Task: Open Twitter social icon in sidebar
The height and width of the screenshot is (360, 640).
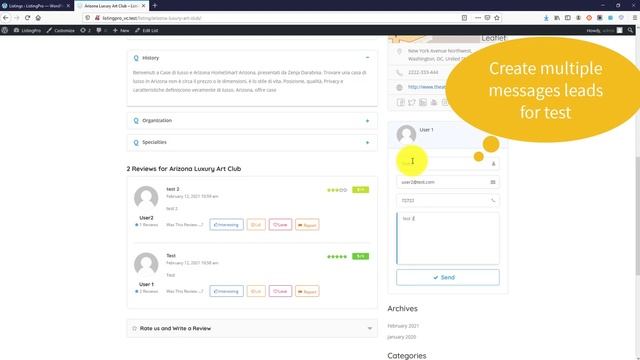Action: [x=412, y=102]
